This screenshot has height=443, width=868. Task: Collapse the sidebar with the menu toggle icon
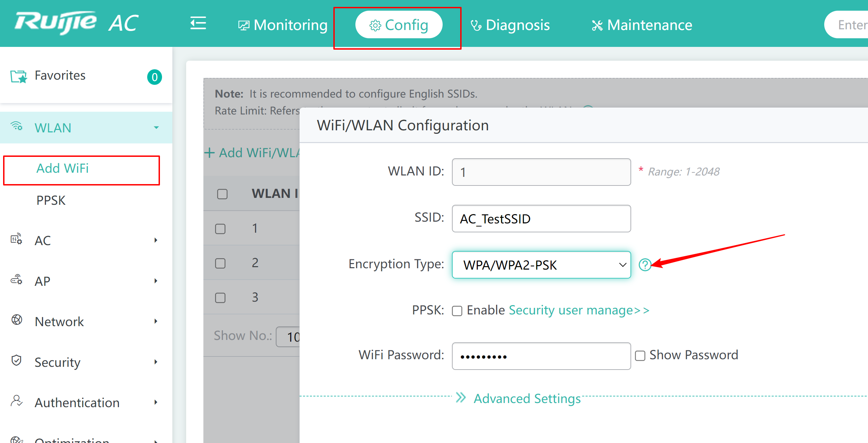[x=198, y=23]
